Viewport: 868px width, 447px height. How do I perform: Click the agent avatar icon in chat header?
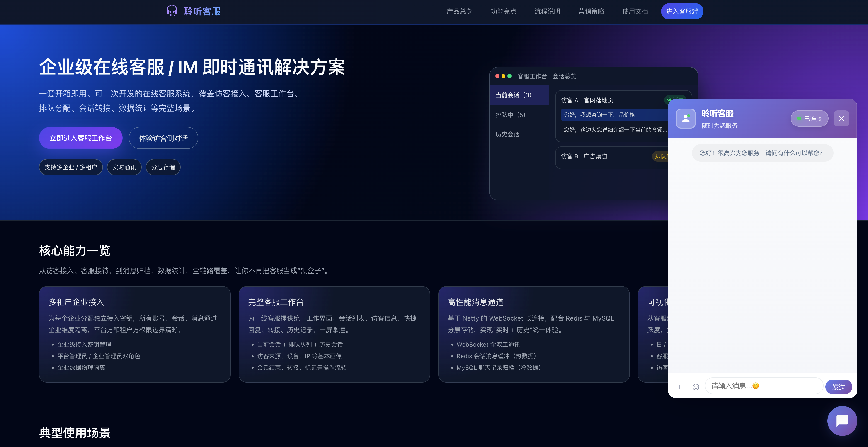685,118
